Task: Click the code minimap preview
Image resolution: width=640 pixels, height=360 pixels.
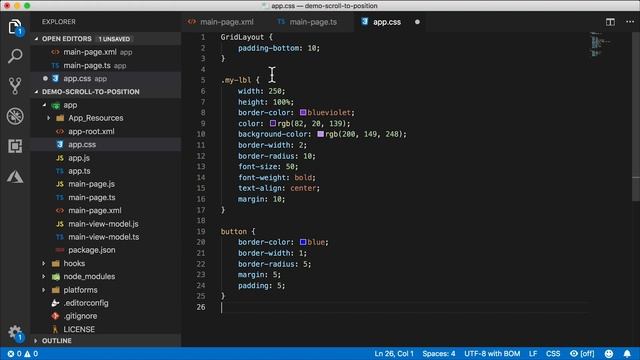Action: tap(601, 44)
